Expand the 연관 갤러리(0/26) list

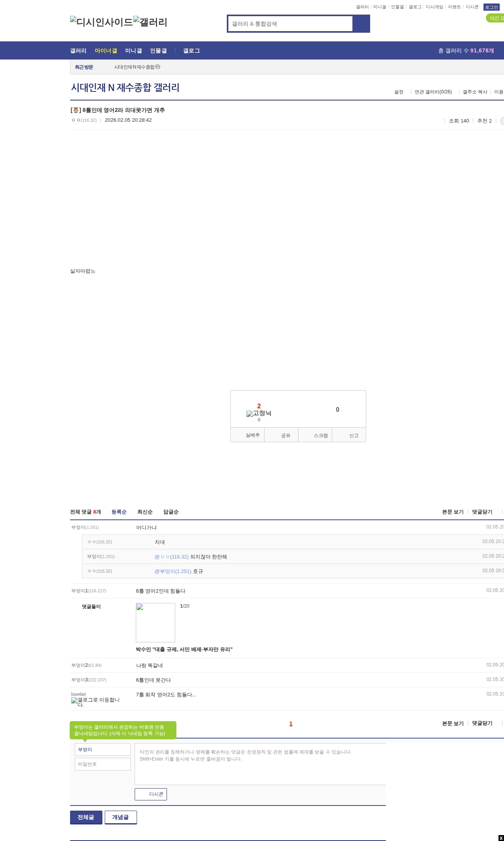click(433, 92)
